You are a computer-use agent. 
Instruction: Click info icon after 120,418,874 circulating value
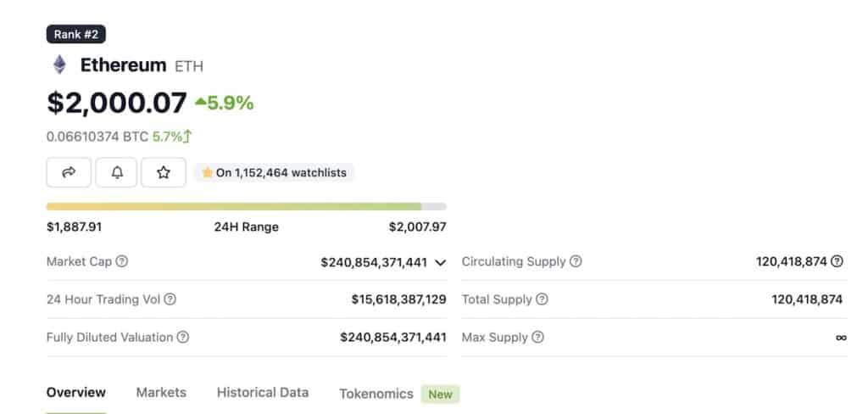point(837,261)
